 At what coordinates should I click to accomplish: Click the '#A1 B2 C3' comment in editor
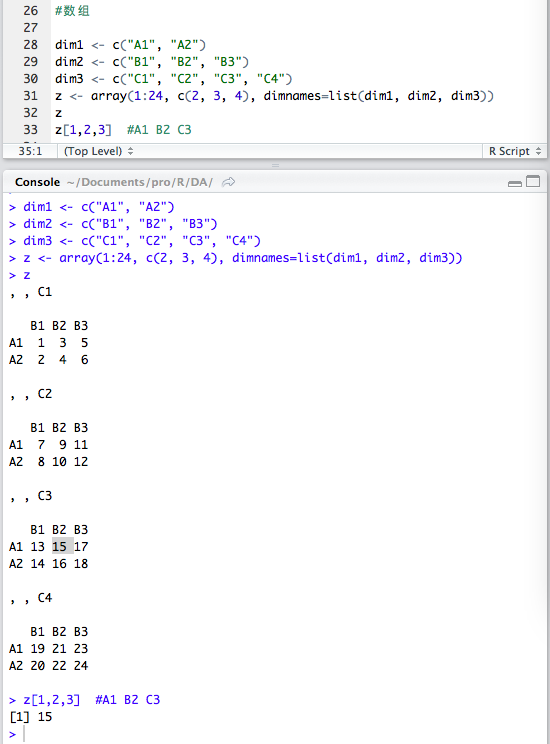coord(159,130)
